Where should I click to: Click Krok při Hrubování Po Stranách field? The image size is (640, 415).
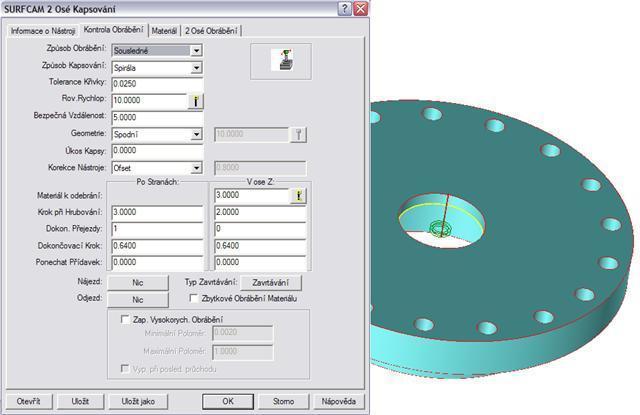tap(158, 213)
